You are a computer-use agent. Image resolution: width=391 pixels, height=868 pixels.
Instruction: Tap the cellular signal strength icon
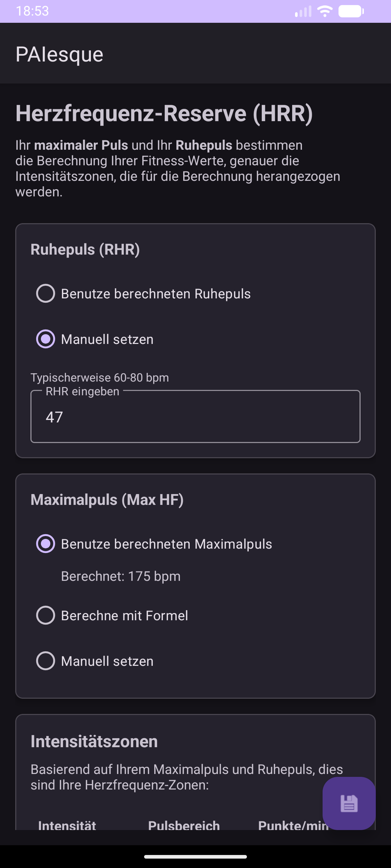pos(303,12)
